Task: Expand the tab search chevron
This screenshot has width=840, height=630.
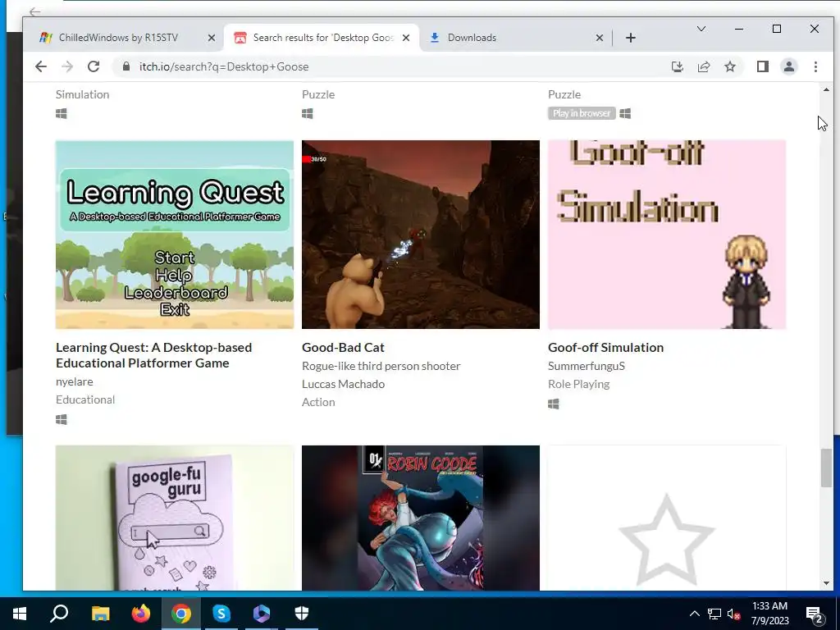Action: coord(701,29)
